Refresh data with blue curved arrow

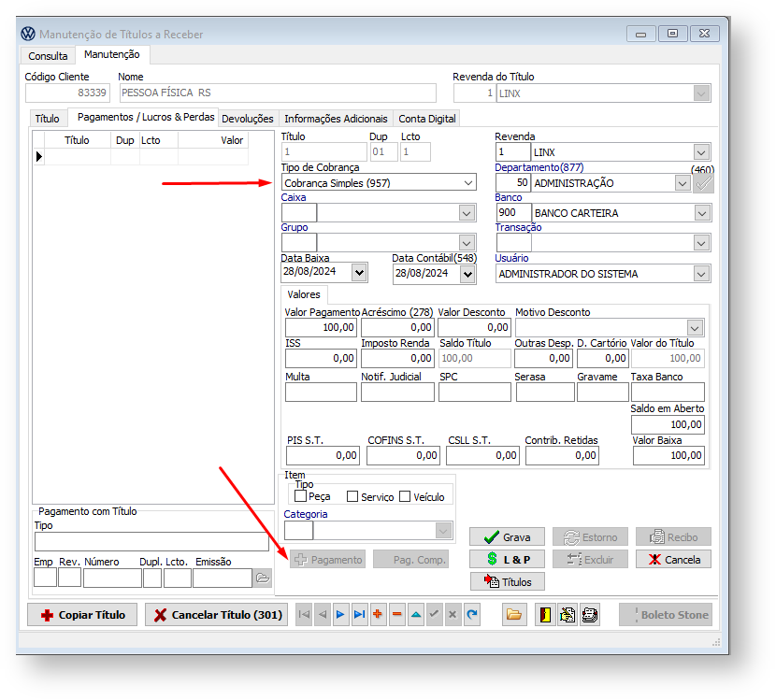click(471, 614)
